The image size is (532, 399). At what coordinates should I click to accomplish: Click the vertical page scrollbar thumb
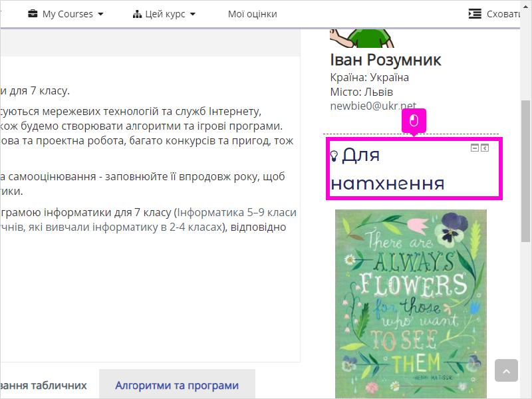pyautogui.click(x=525, y=171)
